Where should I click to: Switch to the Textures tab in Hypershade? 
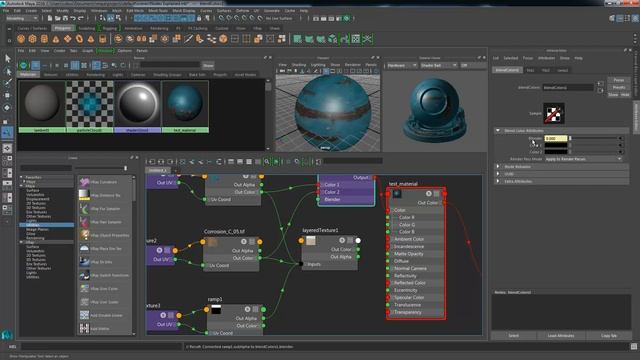[x=50, y=75]
